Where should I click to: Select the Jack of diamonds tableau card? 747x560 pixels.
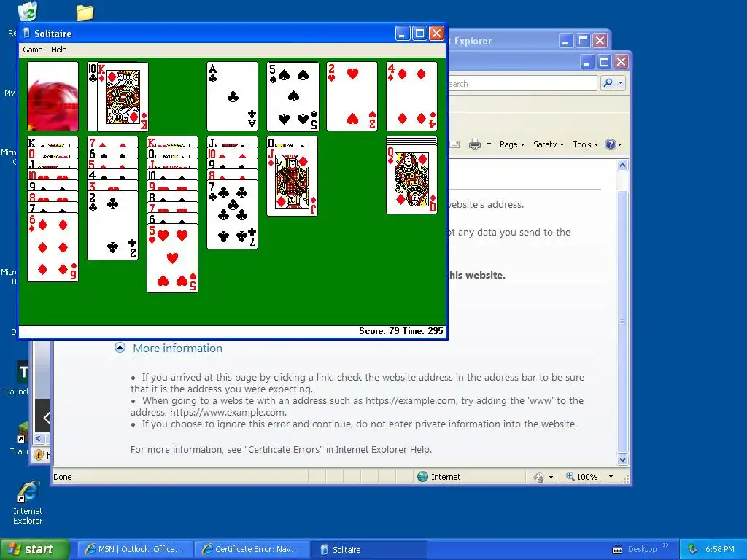click(x=293, y=182)
